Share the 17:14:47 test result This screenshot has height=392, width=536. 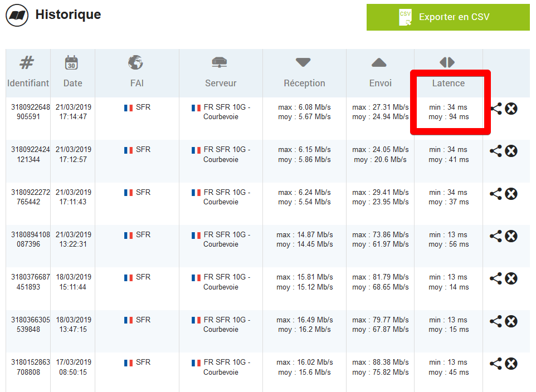pyautogui.click(x=495, y=109)
